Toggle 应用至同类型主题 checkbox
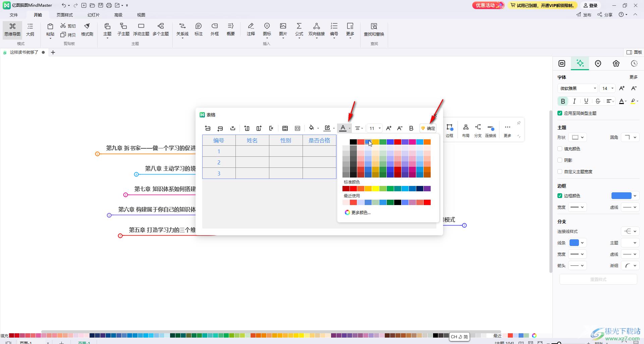This screenshot has width=644, height=344. [x=560, y=113]
